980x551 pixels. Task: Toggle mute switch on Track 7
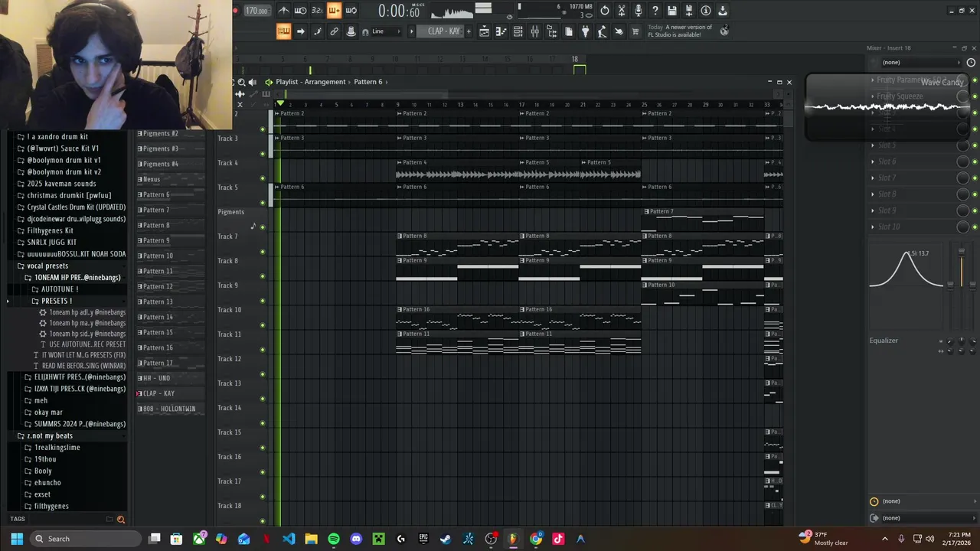click(263, 251)
